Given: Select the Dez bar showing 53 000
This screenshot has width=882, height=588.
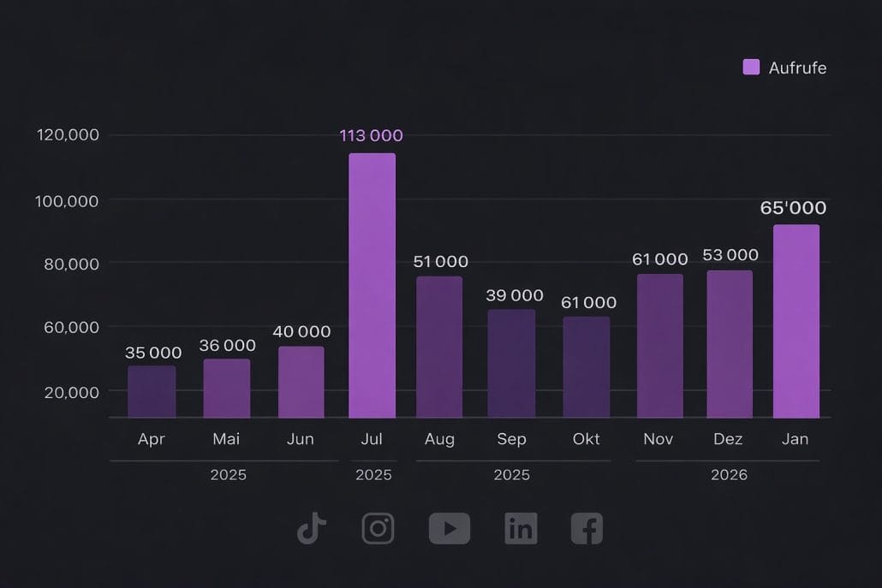Looking at the screenshot, I should tap(730, 344).
